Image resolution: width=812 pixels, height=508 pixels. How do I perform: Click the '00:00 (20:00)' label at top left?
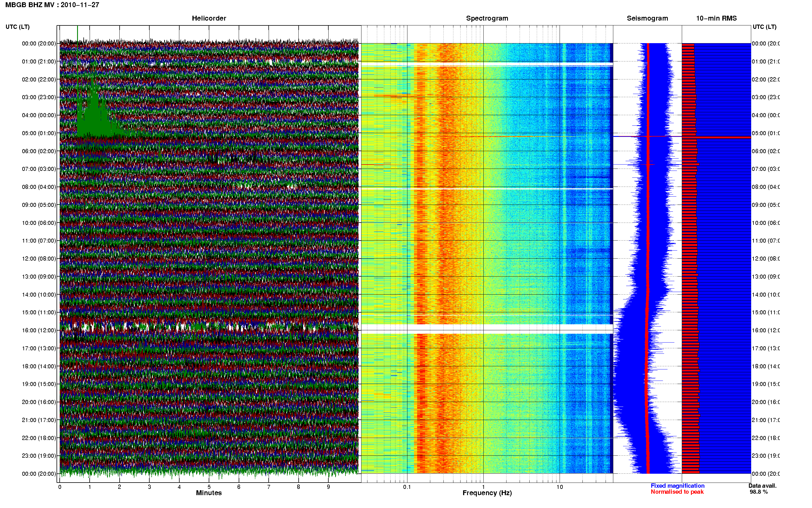39,43
